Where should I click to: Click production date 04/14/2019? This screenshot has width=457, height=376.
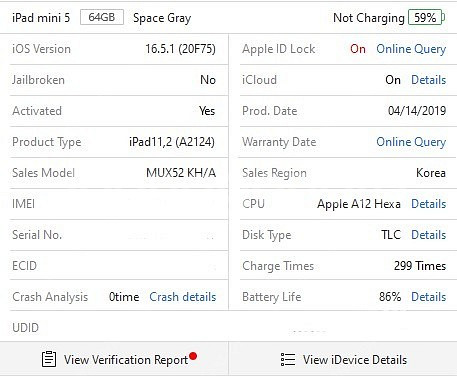click(x=417, y=111)
